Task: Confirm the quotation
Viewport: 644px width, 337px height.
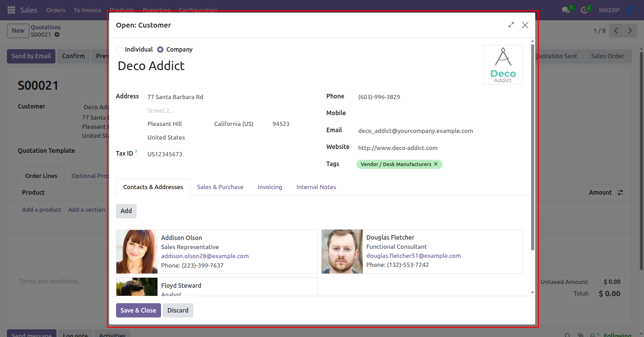Action: pos(73,56)
